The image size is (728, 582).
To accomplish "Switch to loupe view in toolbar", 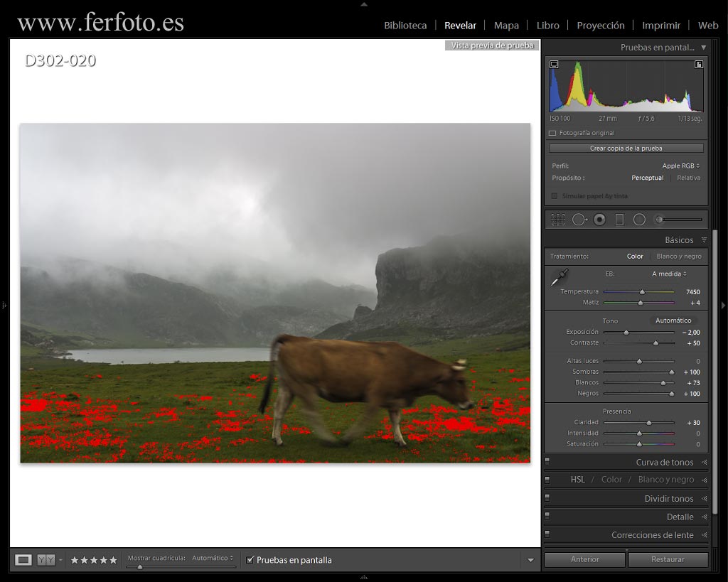I will (23, 560).
